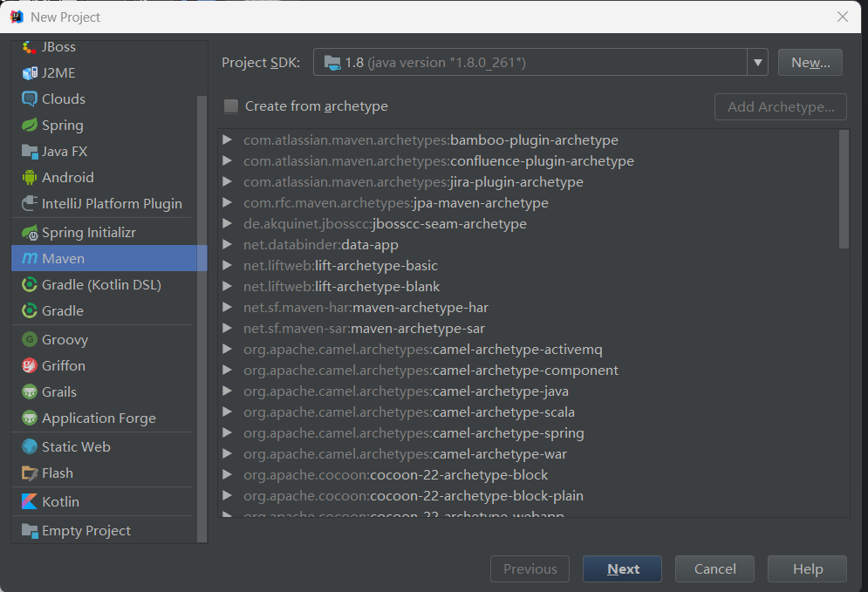Click the Android robot icon
Image resolution: width=868 pixels, height=592 pixels.
click(x=30, y=178)
